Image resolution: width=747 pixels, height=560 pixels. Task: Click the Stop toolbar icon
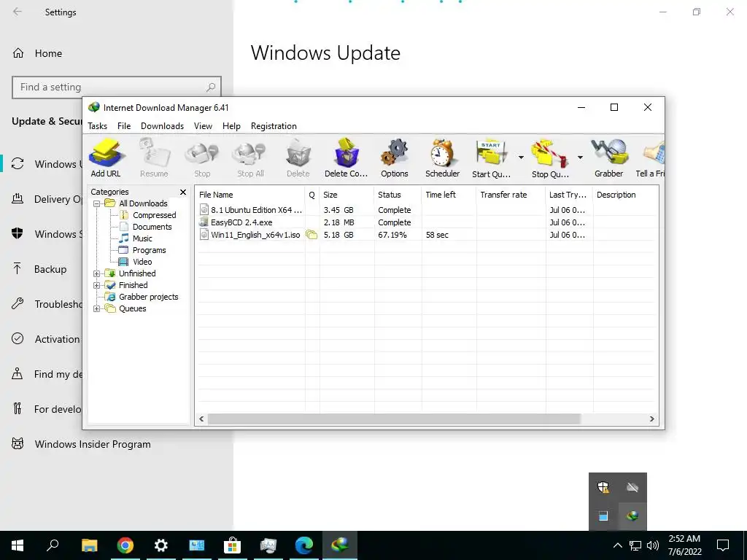click(202, 158)
